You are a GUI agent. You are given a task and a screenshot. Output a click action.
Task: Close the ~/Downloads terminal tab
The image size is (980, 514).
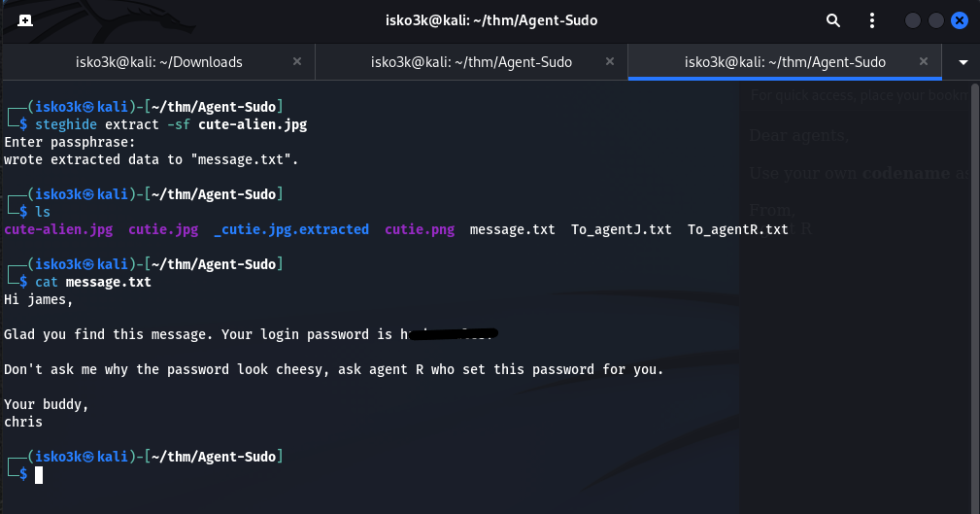pyautogui.click(x=297, y=62)
